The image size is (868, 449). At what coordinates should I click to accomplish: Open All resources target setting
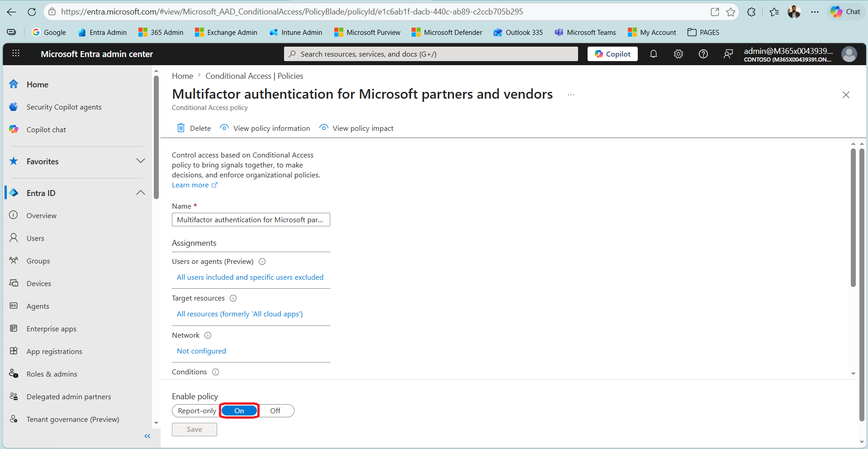240,314
